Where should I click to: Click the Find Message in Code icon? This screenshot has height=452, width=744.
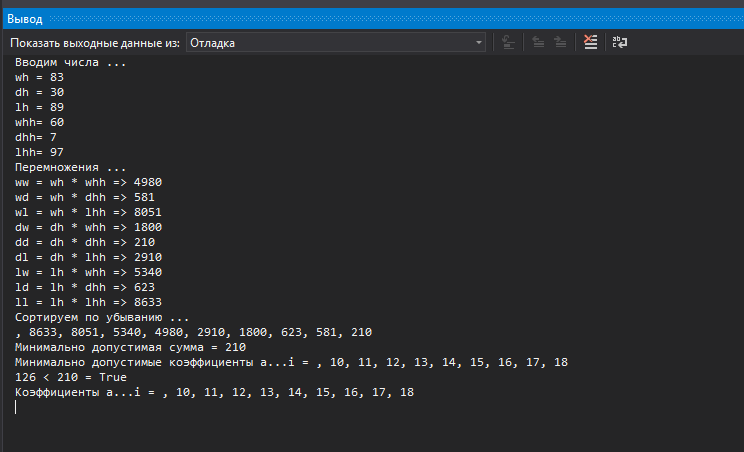click(508, 42)
